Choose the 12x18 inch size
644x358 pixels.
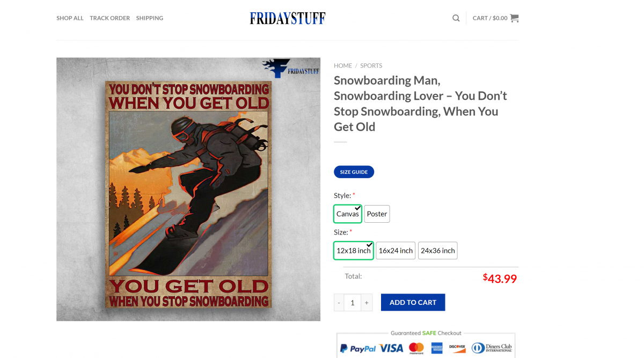click(353, 251)
